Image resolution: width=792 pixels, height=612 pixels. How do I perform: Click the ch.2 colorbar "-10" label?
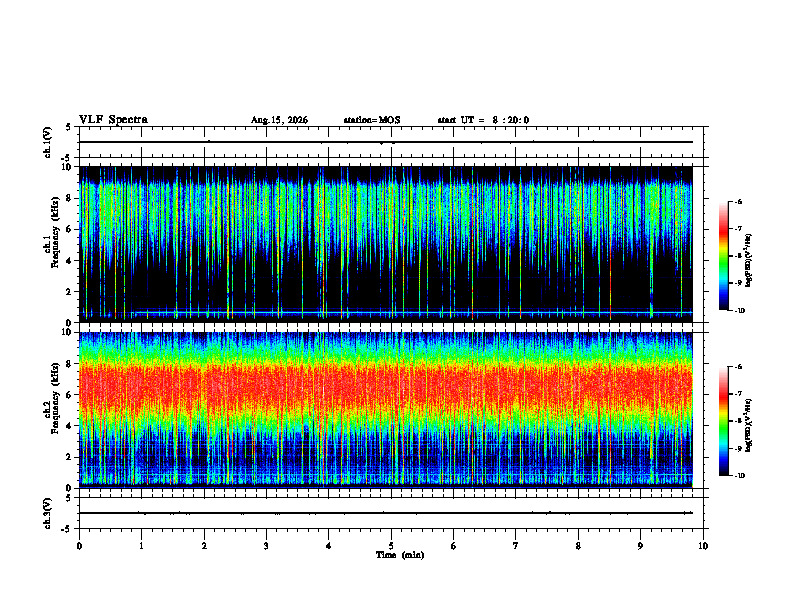[740, 476]
